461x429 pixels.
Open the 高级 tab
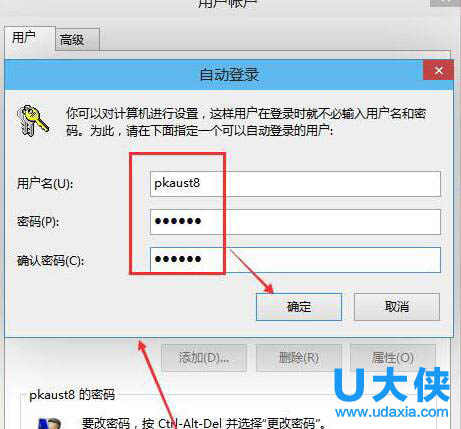(x=77, y=40)
